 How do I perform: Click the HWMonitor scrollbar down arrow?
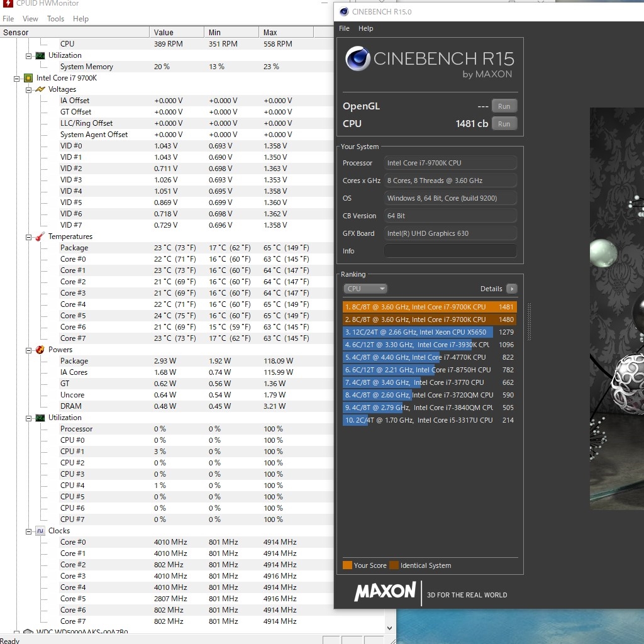[389, 628]
